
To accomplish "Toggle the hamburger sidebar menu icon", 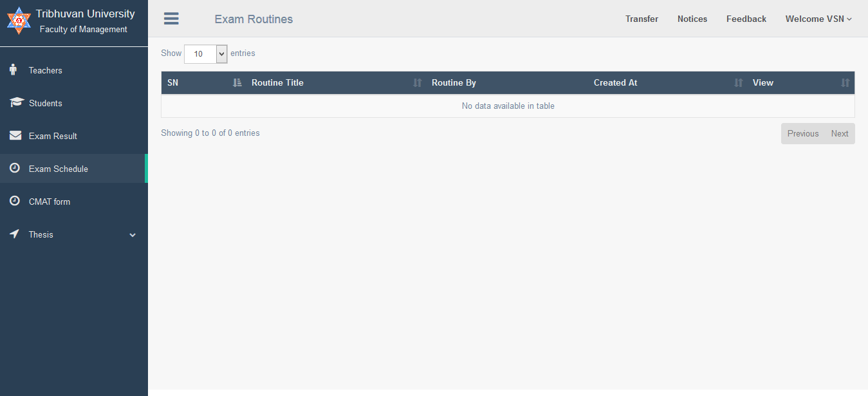I will click(x=171, y=19).
